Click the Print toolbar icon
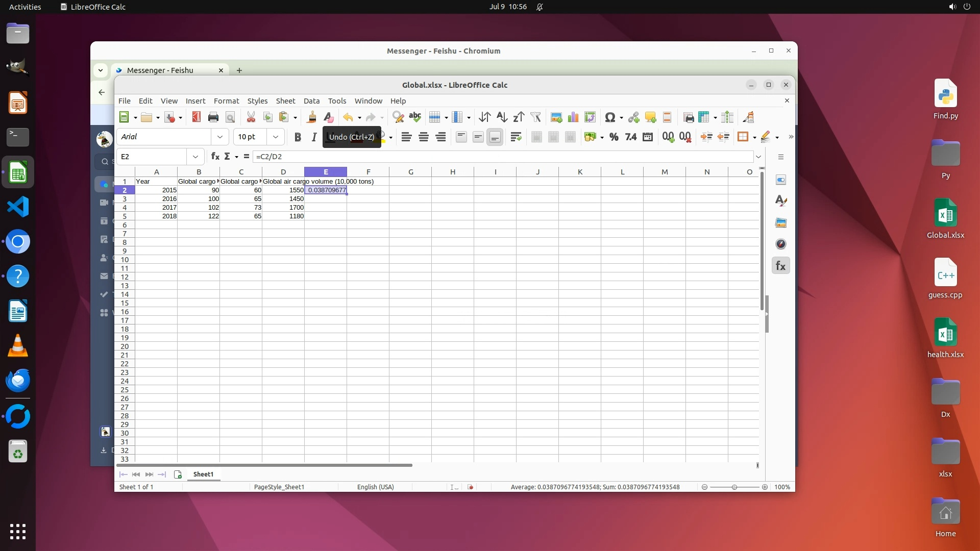The height and width of the screenshot is (551, 980). [213, 117]
